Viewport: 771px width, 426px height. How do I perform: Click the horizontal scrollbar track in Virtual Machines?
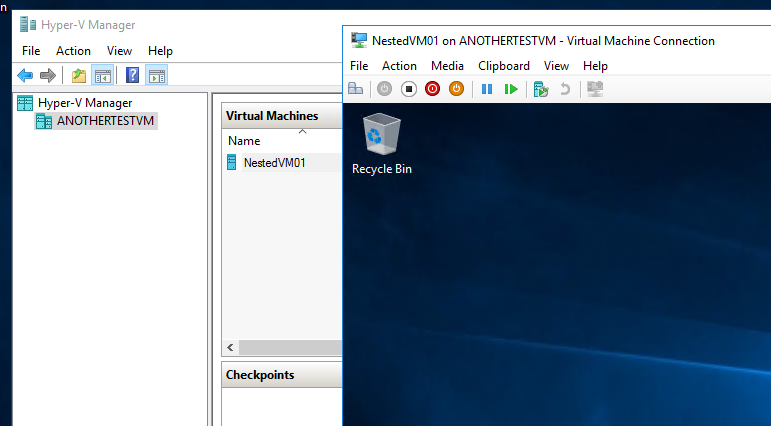coord(290,347)
